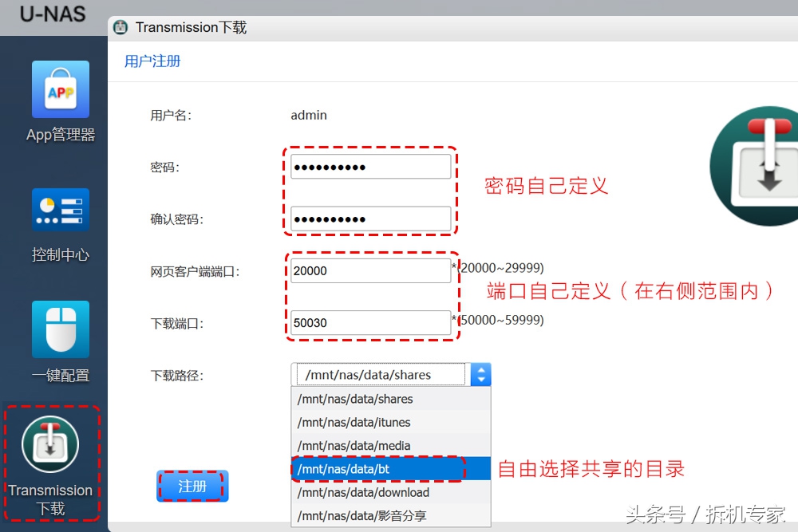Choose /mnt/nas/data/download option
798x532 pixels.
point(391,492)
